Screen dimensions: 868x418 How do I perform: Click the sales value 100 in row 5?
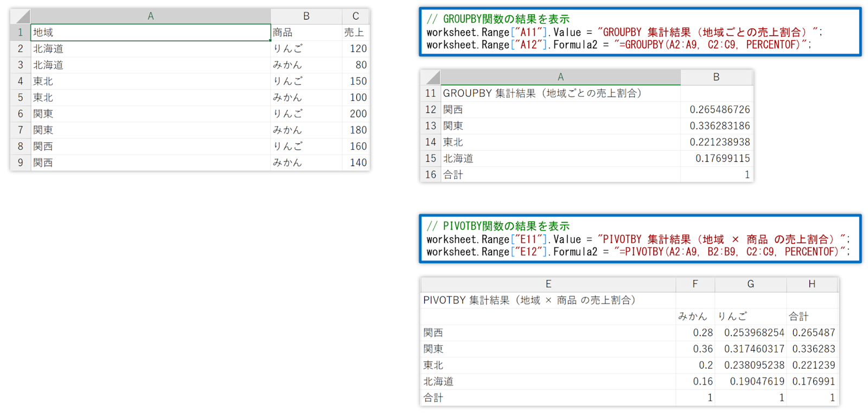click(356, 98)
